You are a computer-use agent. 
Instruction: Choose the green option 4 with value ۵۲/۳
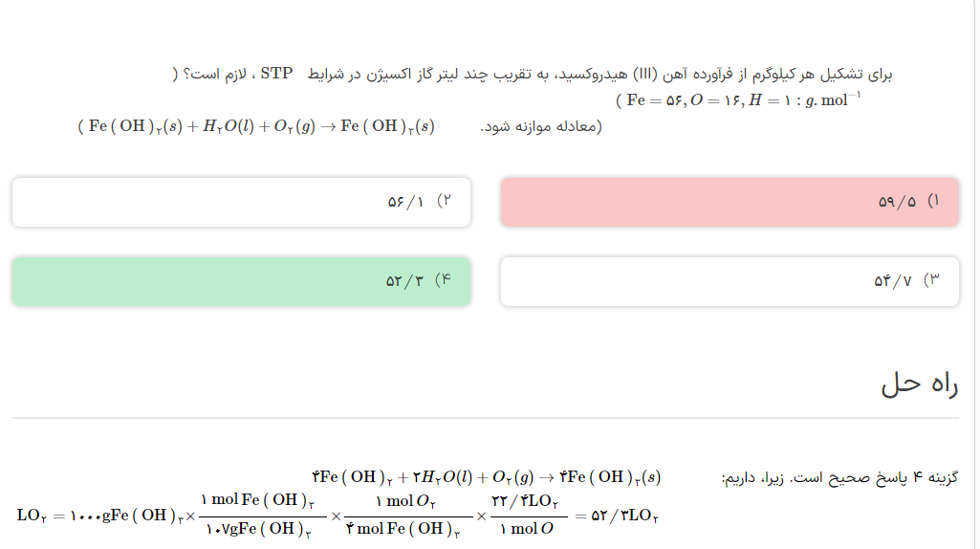(x=241, y=281)
